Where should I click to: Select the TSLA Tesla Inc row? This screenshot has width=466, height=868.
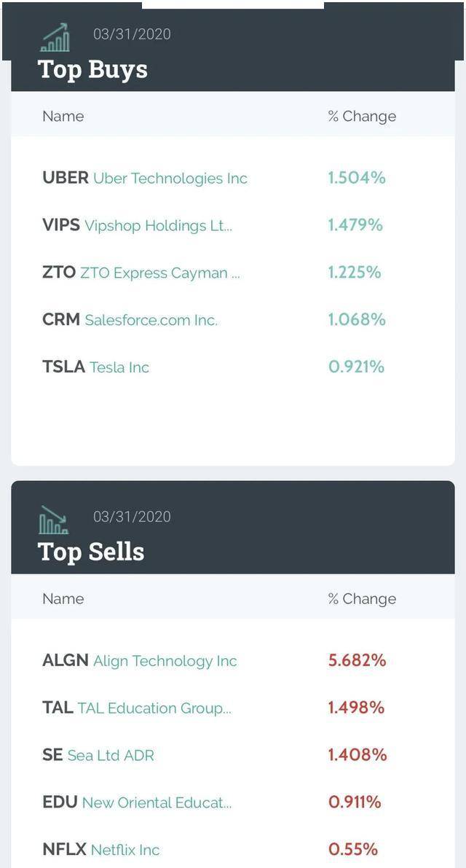tap(95, 367)
